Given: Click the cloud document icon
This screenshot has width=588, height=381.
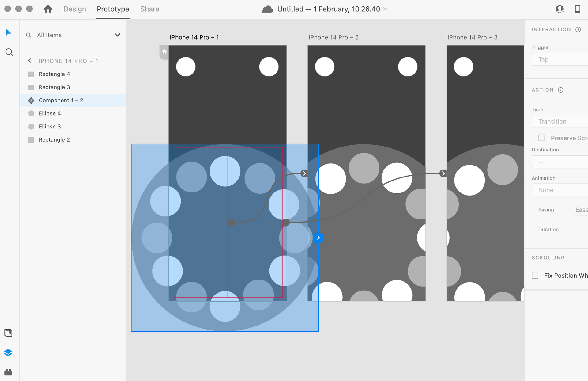Looking at the screenshot, I should (267, 9).
